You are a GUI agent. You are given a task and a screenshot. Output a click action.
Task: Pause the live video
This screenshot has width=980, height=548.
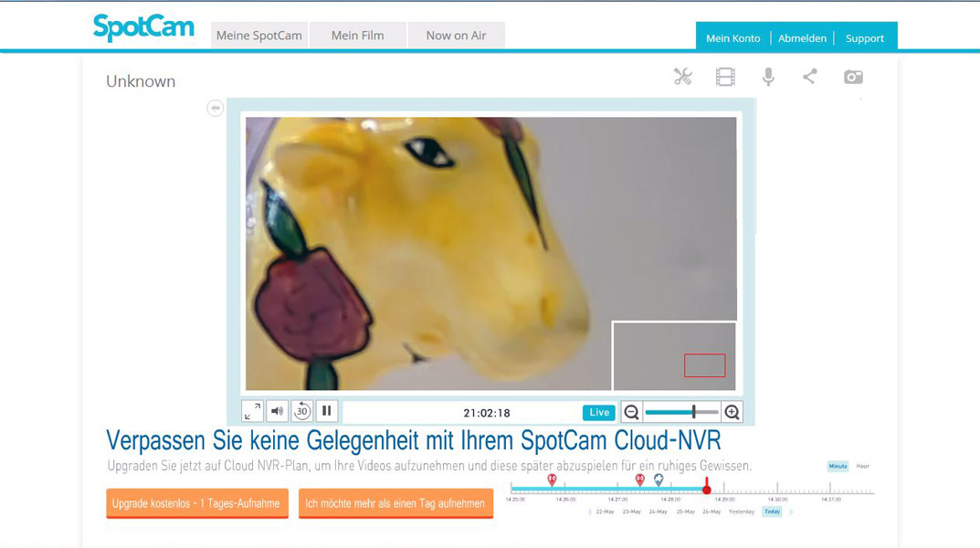[326, 411]
